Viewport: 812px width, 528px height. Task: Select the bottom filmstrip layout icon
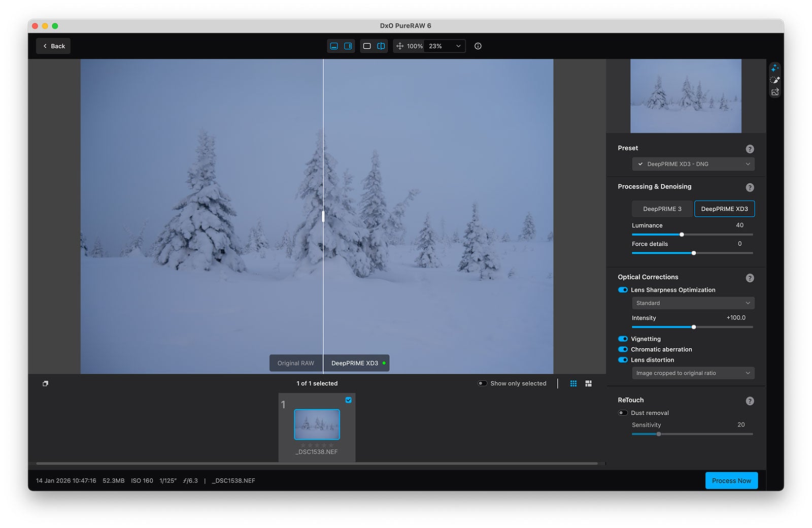click(588, 383)
